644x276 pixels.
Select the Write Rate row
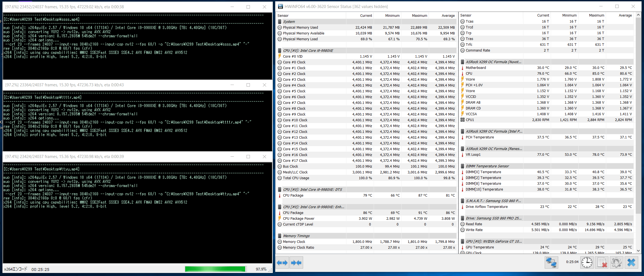(546, 230)
